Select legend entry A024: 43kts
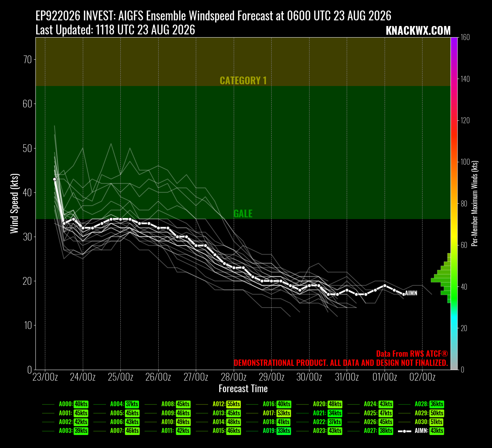This screenshot has width=492, height=448. point(371,404)
